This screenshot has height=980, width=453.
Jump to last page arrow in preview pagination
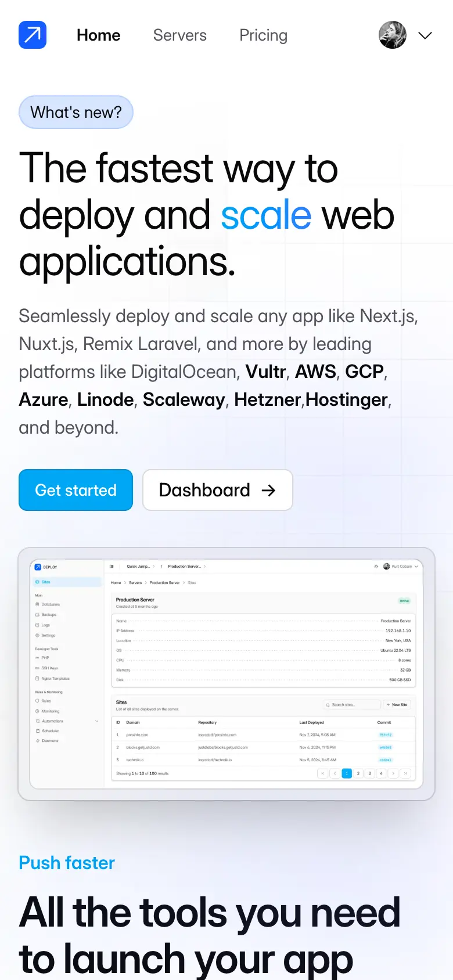pos(405,773)
